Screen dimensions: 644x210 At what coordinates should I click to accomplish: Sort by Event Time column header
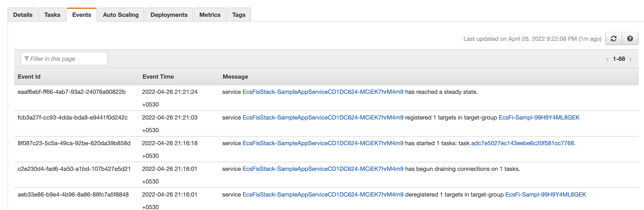pos(158,77)
